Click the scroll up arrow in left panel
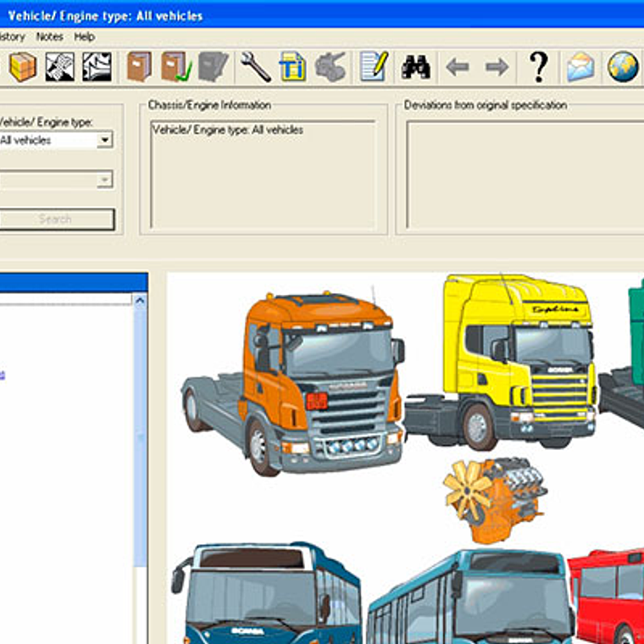Image resolution: width=644 pixels, height=644 pixels. pos(141,300)
